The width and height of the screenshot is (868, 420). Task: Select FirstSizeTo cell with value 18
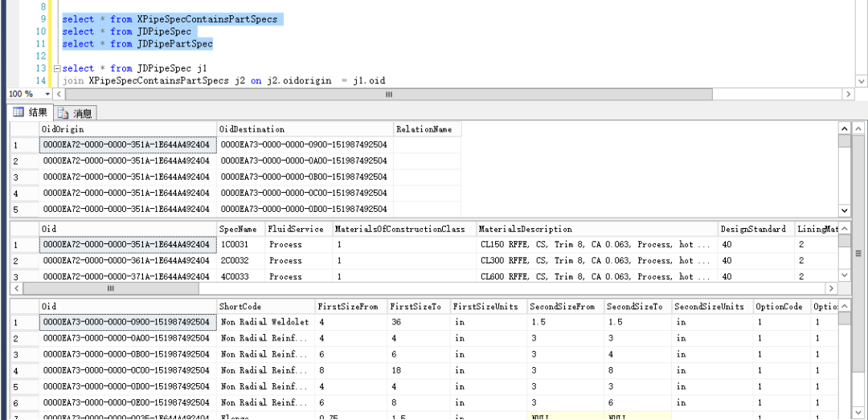click(x=419, y=370)
